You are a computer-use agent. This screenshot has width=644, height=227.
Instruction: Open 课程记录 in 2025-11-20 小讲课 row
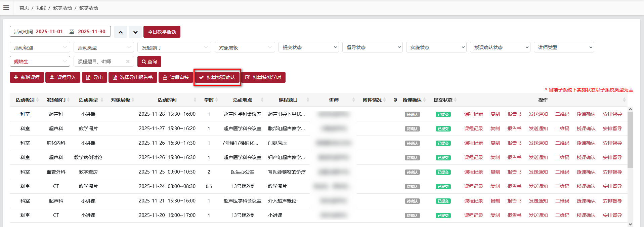tap(474, 215)
